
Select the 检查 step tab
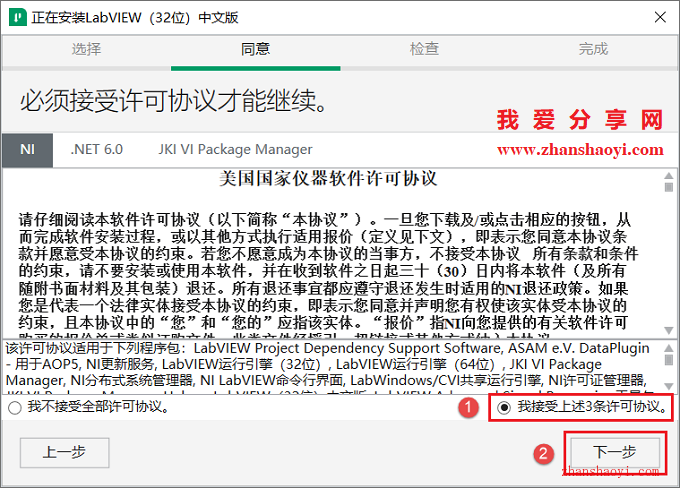click(424, 49)
